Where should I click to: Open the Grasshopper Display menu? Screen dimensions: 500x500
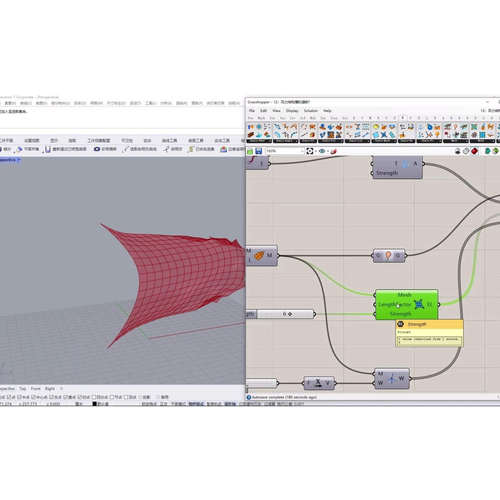coord(292,110)
